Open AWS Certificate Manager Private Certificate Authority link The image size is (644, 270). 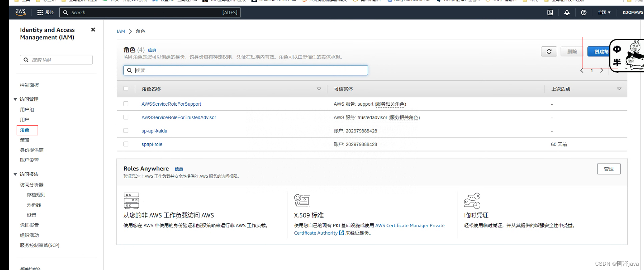coord(369,229)
